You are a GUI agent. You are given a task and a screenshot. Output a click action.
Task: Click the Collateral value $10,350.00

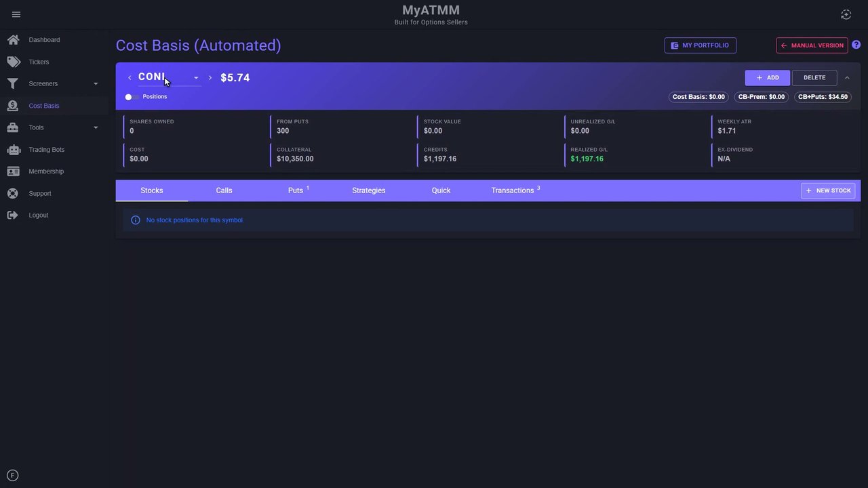click(295, 159)
